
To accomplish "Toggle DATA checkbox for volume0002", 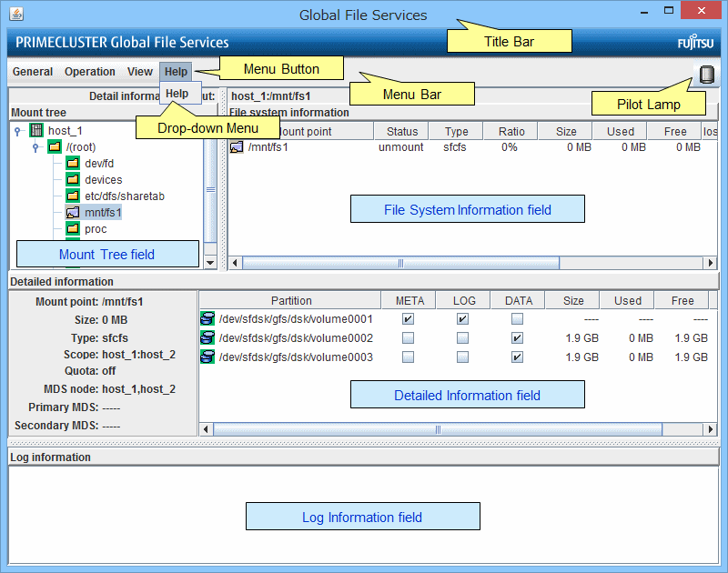I will point(517,338).
